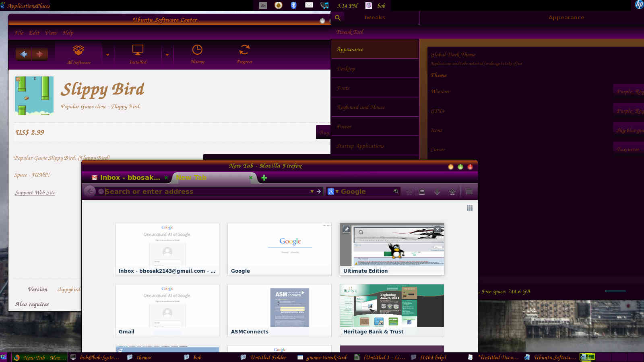Click Support Web Site link
The width and height of the screenshot is (644, 362).
[35, 193]
